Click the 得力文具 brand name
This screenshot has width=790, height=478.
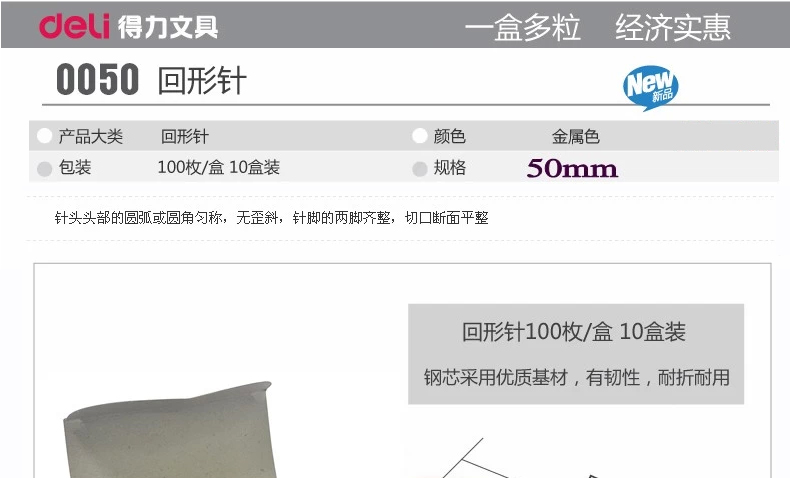click(x=168, y=27)
